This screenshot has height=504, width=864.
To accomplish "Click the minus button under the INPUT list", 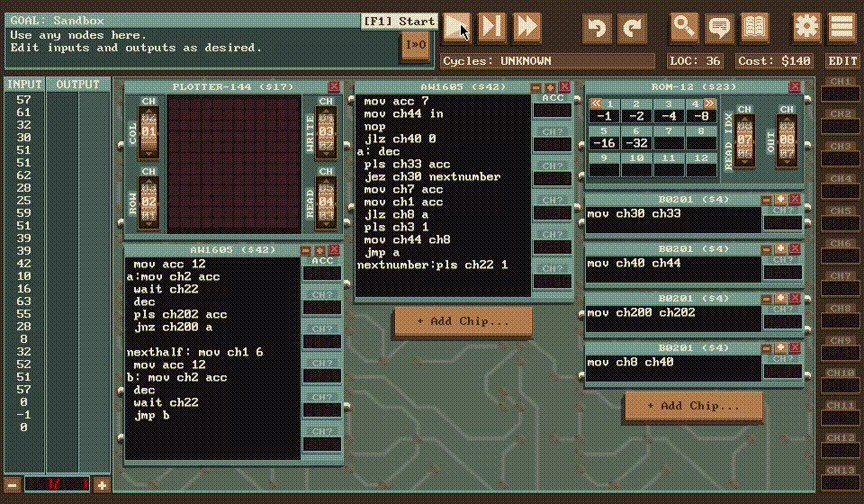I will [12, 485].
